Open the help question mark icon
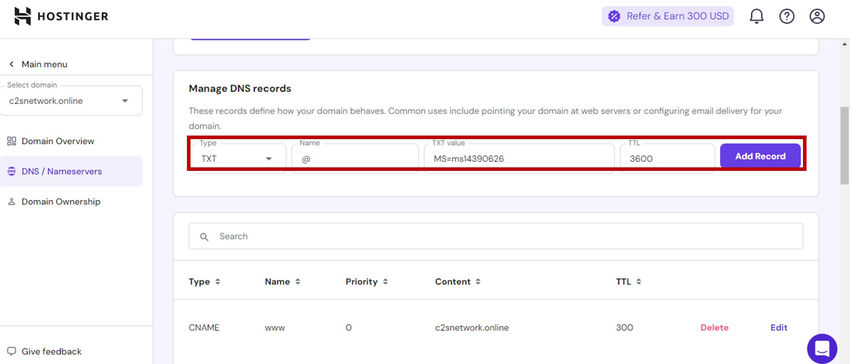The width and height of the screenshot is (850, 364). (x=787, y=16)
